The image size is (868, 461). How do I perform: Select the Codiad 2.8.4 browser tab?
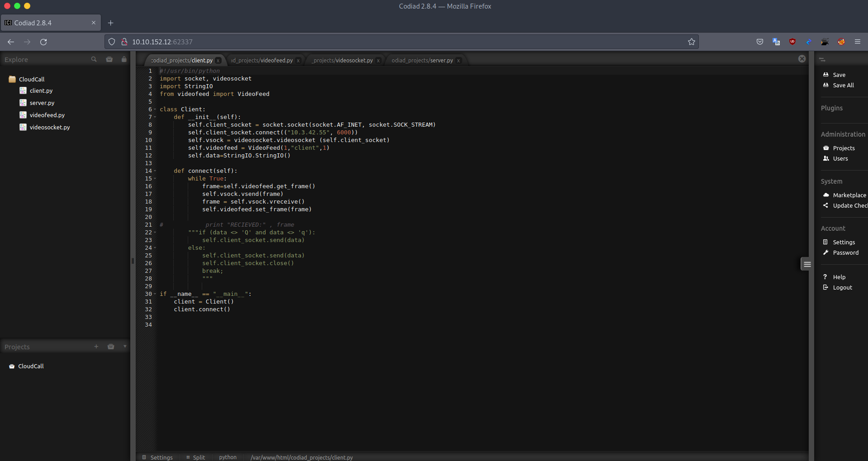click(x=50, y=23)
